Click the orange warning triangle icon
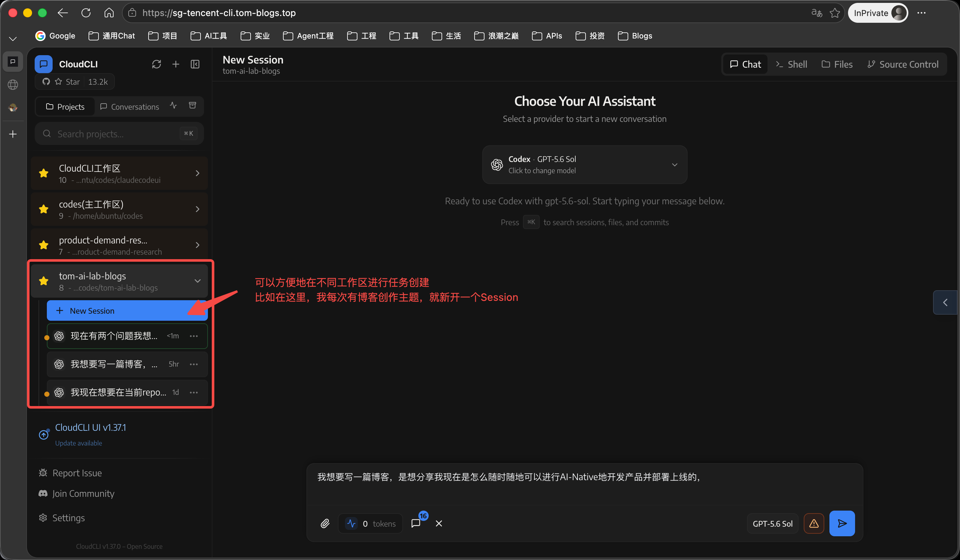The width and height of the screenshot is (960, 560). click(x=814, y=523)
